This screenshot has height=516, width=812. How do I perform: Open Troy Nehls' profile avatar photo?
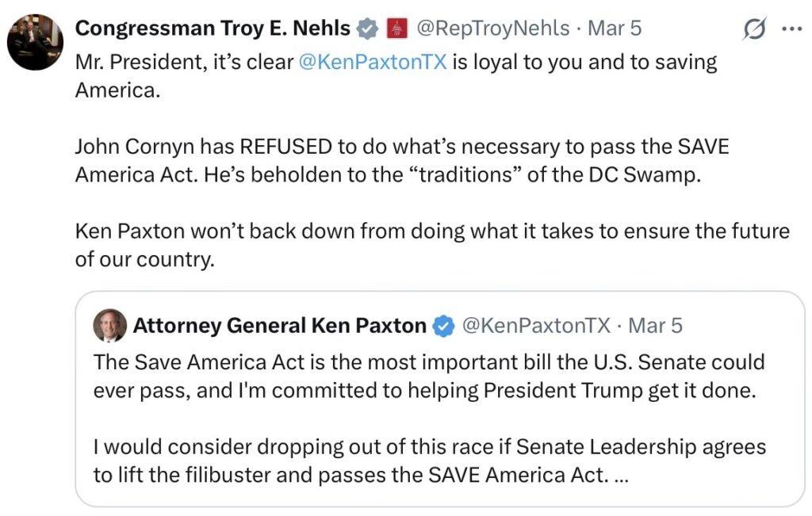pos(35,42)
